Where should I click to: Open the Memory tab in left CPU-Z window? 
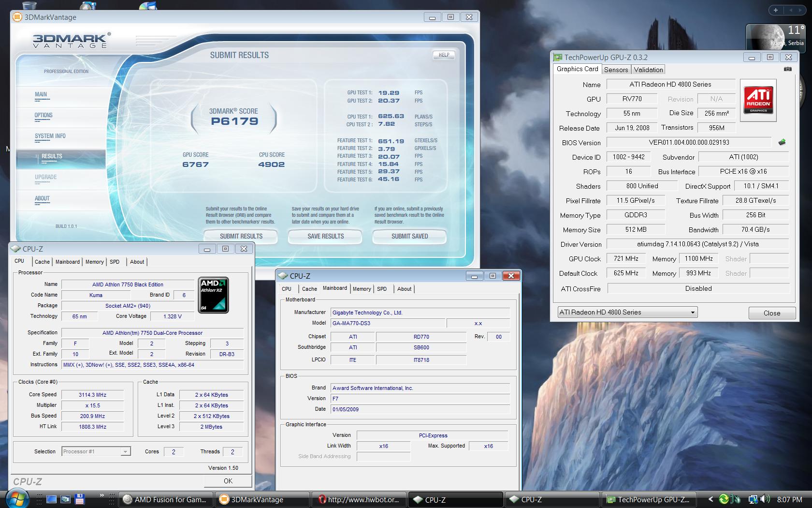pos(94,262)
